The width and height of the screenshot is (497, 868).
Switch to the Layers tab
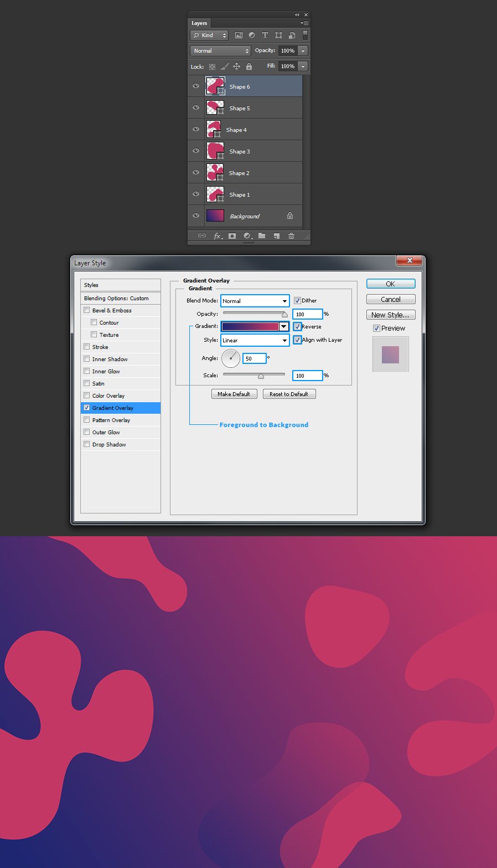(x=199, y=23)
